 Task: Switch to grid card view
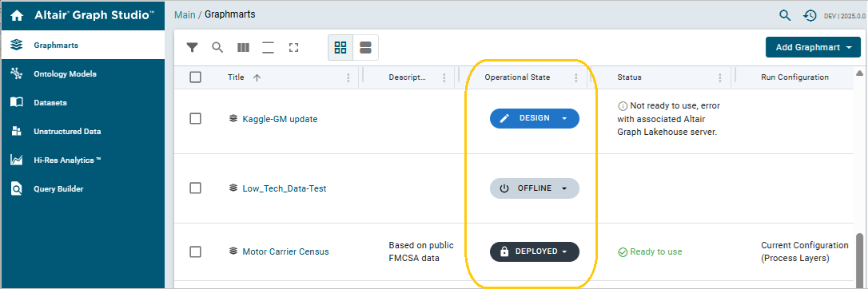coord(340,48)
